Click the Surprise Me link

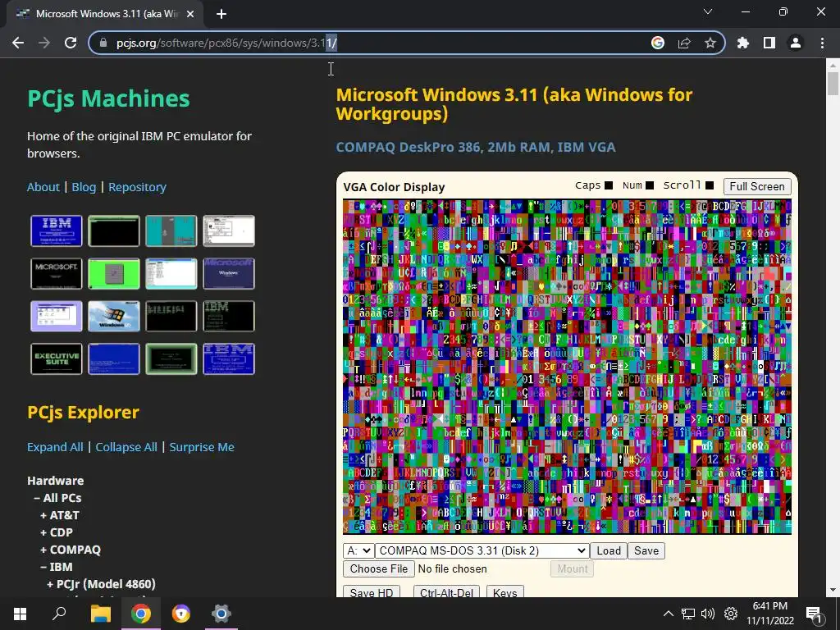tap(202, 447)
